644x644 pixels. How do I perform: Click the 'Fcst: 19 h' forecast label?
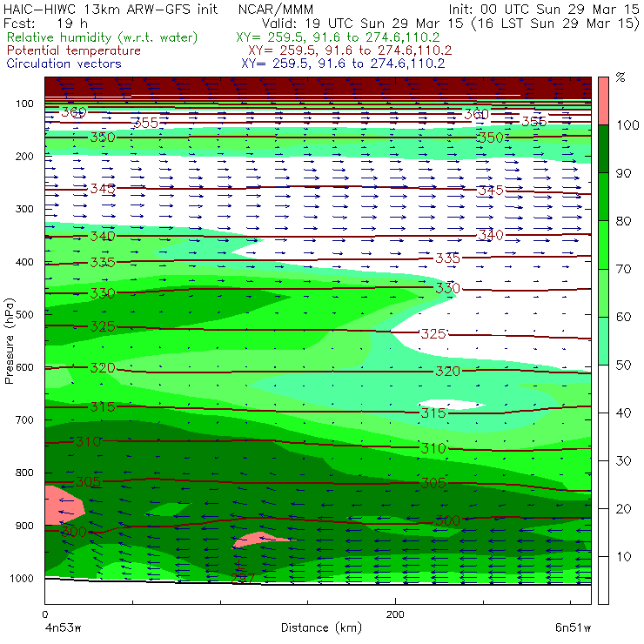(45, 23)
